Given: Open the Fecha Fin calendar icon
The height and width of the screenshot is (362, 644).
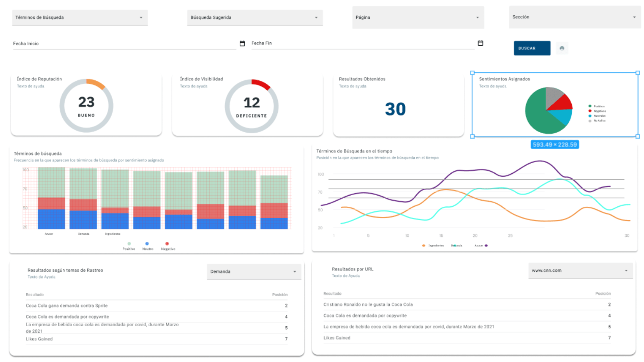Looking at the screenshot, I should click(x=480, y=43).
